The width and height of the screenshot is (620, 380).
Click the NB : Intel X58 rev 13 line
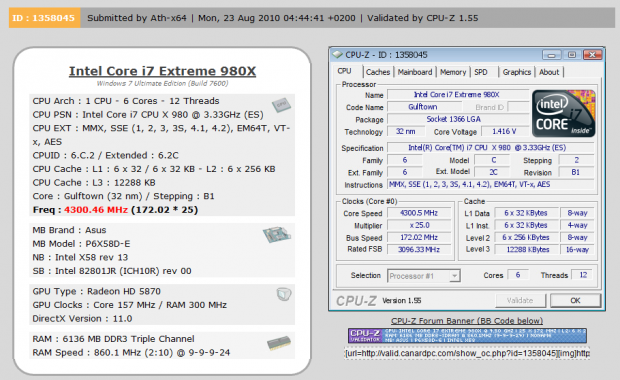click(80, 257)
